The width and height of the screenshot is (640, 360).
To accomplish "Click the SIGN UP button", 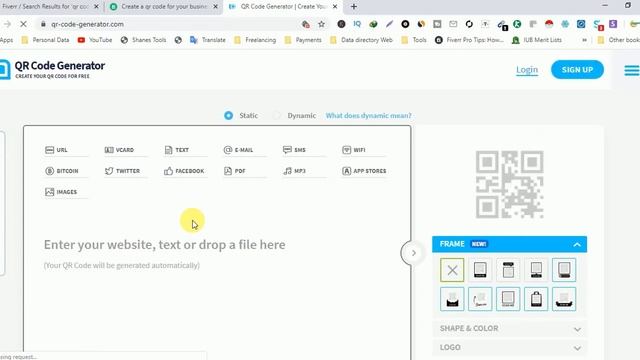I will click(577, 70).
